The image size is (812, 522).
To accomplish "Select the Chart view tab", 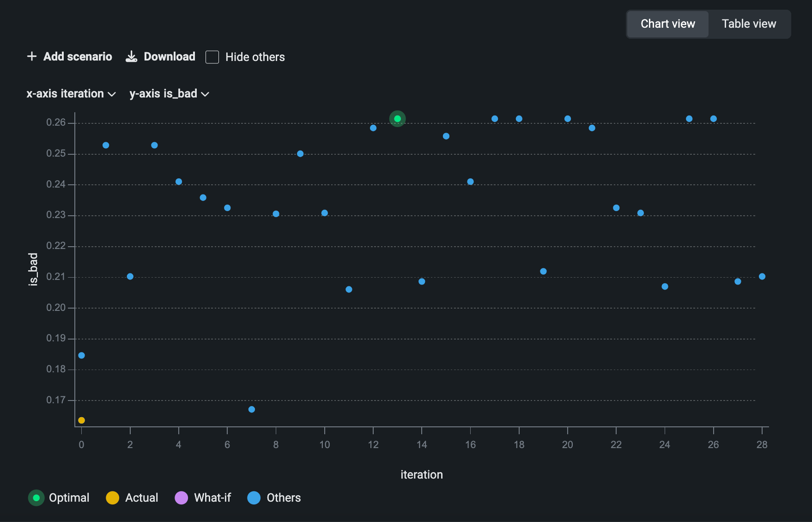I will coord(667,24).
